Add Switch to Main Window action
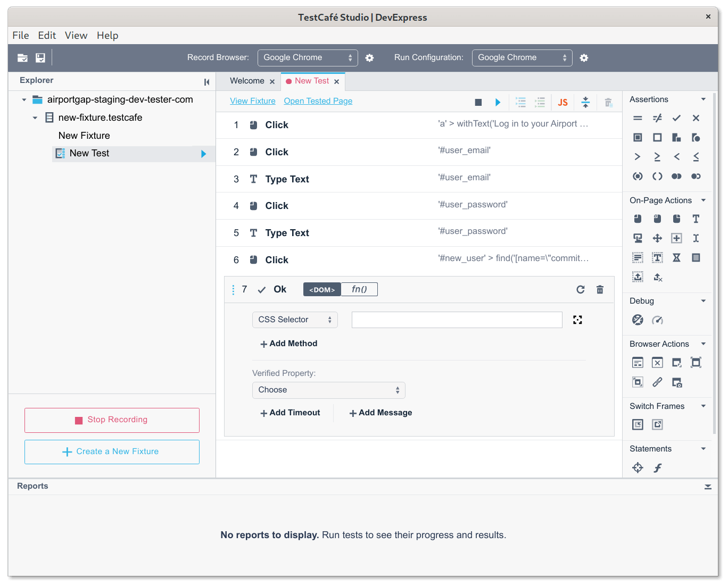Viewport: 728px width, 586px height. [657, 424]
